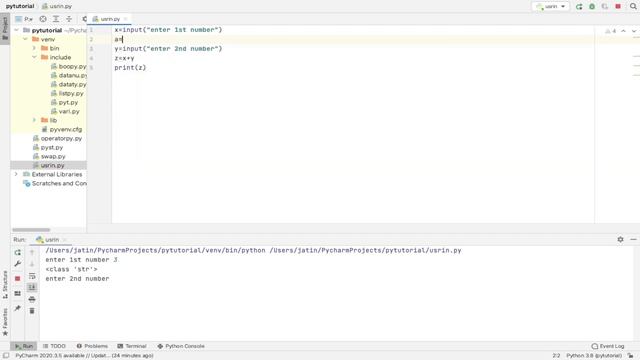The image size is (640, 360).
Task: Collapse the venv folder
Action: click(x=25, y=39)
